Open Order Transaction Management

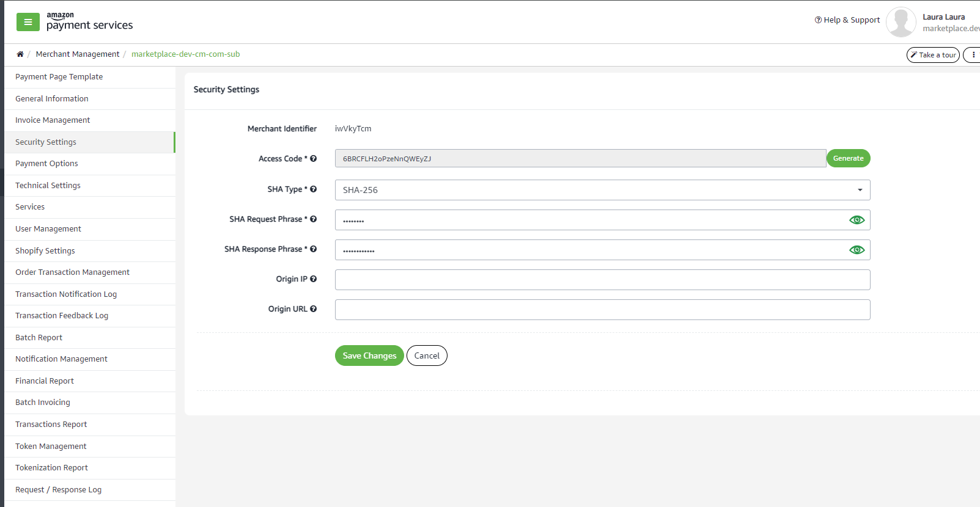coord(90,272)
